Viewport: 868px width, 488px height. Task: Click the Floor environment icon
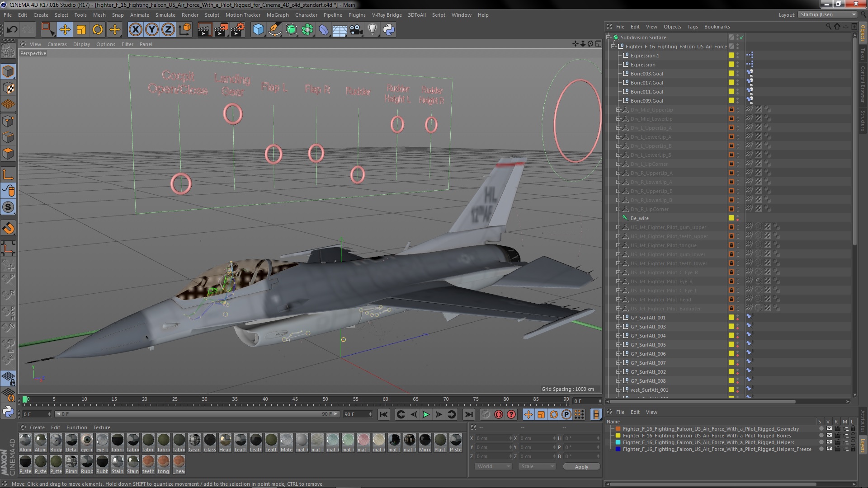tap(340, 30)
